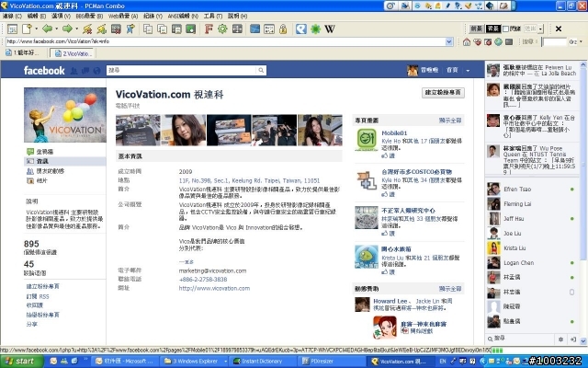Open Facebook friend requests icon

[74, 70]
